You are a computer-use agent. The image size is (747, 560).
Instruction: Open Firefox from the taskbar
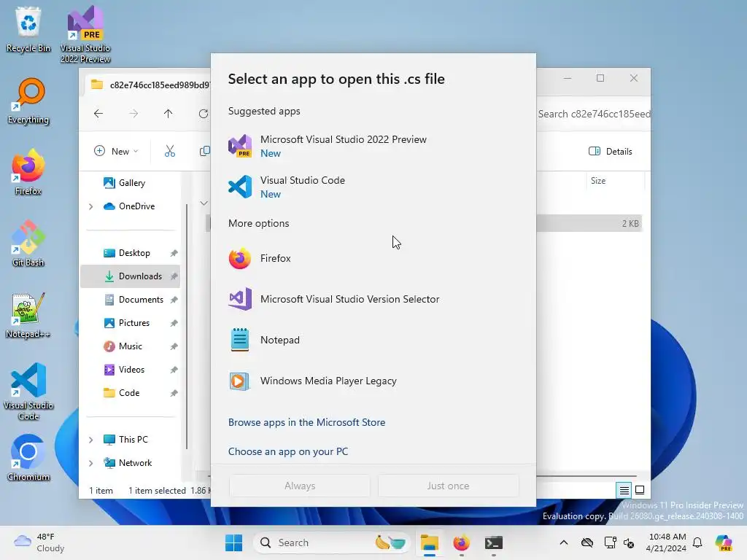[x=461, y=542]
